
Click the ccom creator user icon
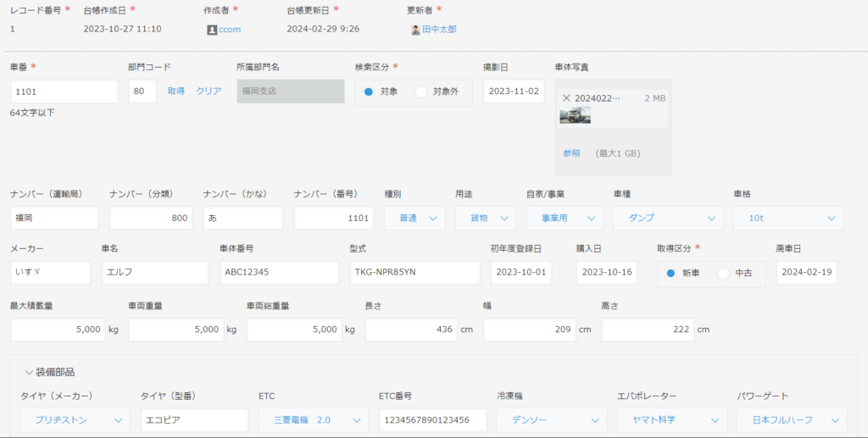pyautogui.click(x=212, y=30)
